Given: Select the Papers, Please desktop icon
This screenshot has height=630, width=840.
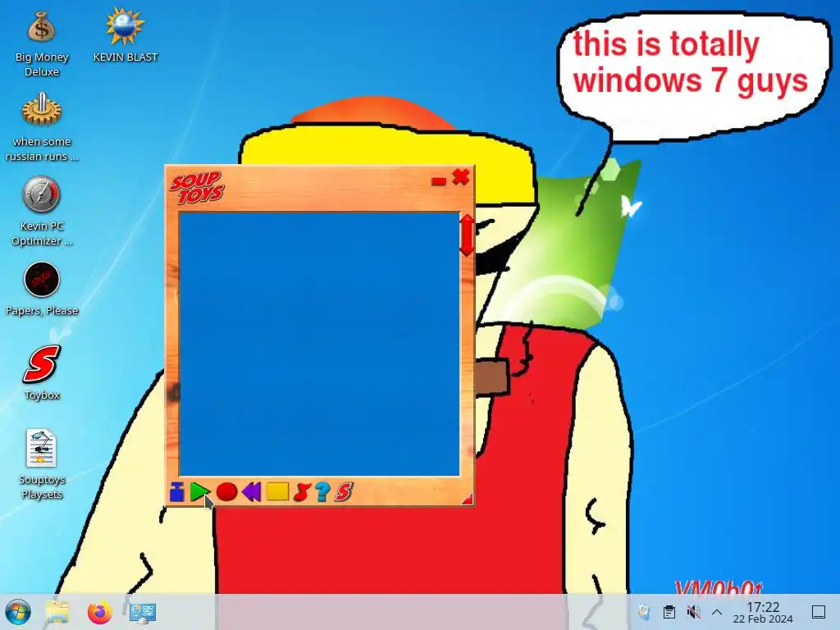Looking at the screenshot, I should click(42, 290).
